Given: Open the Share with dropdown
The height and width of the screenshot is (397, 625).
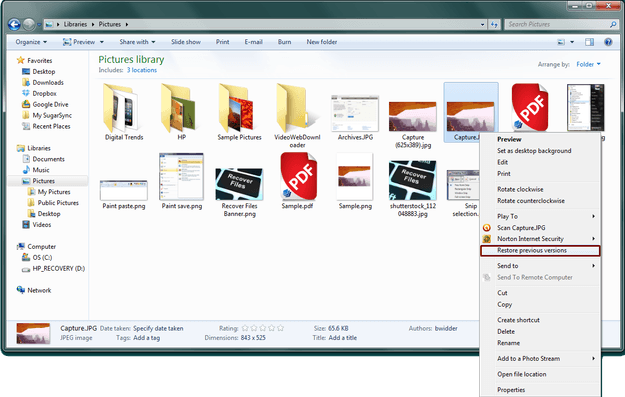Looking at the screenshot, I should pos(137,42).
